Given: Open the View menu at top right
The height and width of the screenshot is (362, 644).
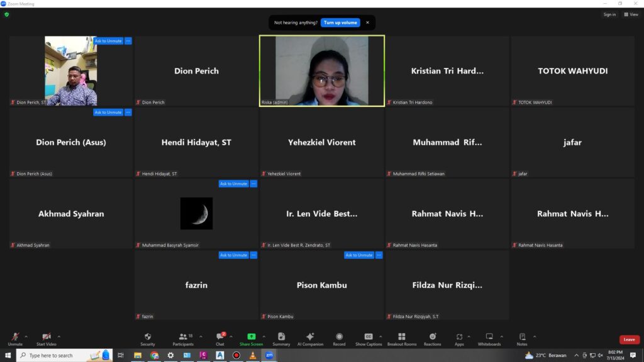Looking at the screenshot, I should tap(631, 14).
